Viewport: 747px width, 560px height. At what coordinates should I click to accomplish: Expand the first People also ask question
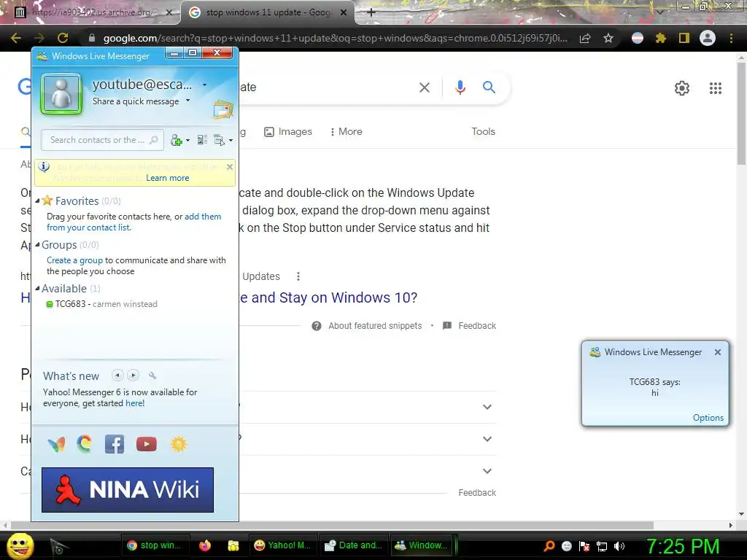click(487, 407)
